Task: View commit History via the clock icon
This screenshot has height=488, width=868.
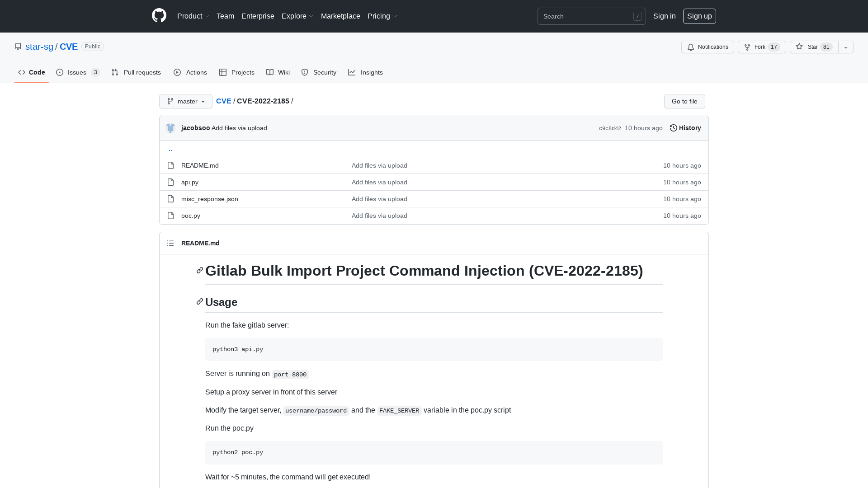Action: pyautogui.click(x=674, y=128)
